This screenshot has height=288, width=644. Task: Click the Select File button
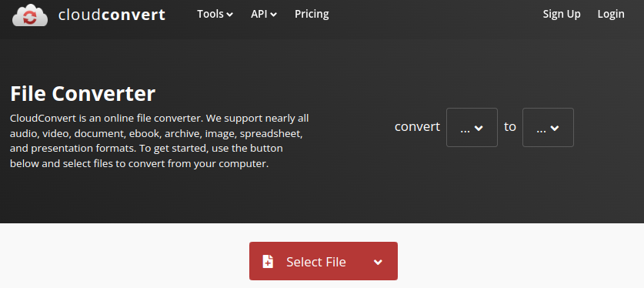pos(323,261)
